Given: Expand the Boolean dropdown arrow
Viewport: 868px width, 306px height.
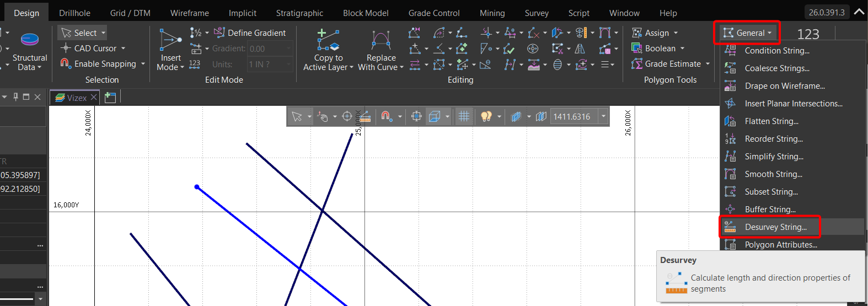Looking at the screenshot, I should click(x=682, y=49).
